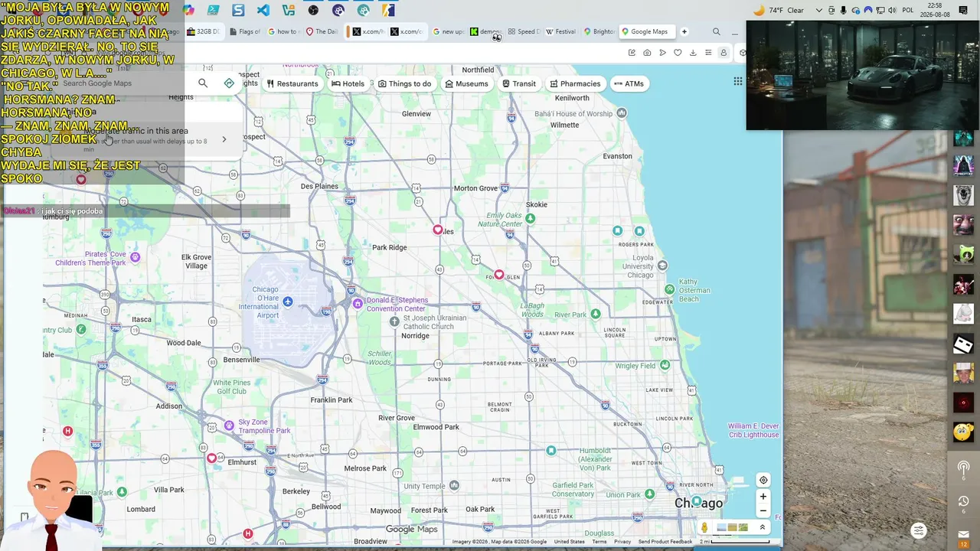Filter the map by Restaurants
The width and height of the screenshot is (980, 551).
292,83
